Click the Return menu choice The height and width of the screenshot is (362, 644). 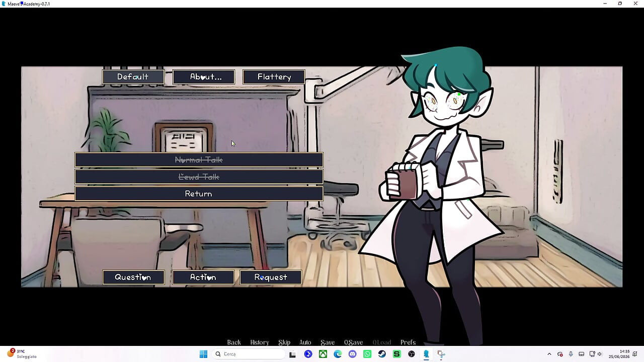coord(199,194)
